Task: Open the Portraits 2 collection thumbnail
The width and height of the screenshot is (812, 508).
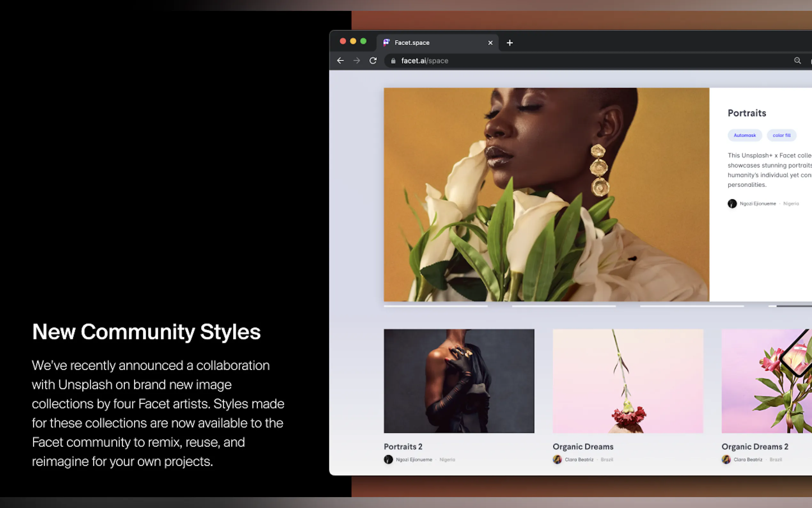Action: [458, 380]
